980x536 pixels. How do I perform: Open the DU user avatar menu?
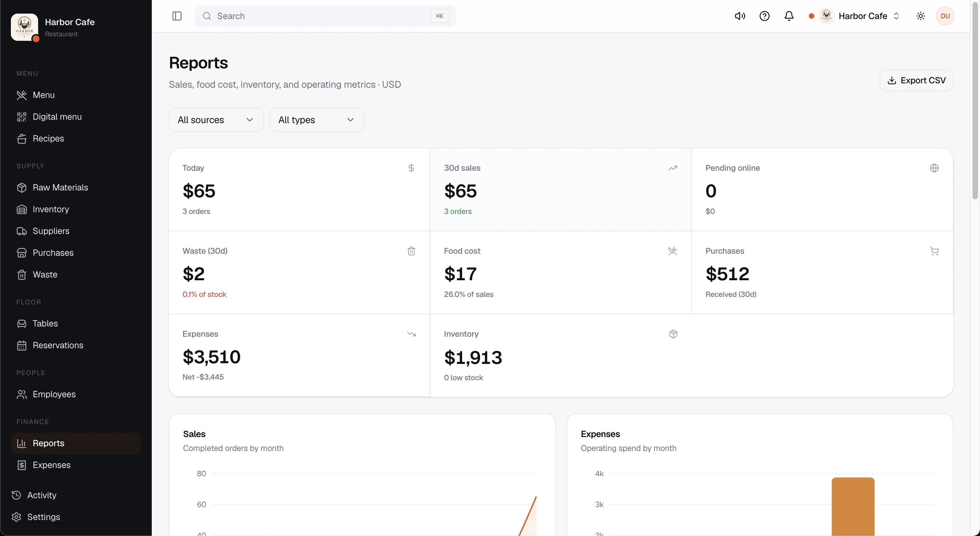pos(945,16)
